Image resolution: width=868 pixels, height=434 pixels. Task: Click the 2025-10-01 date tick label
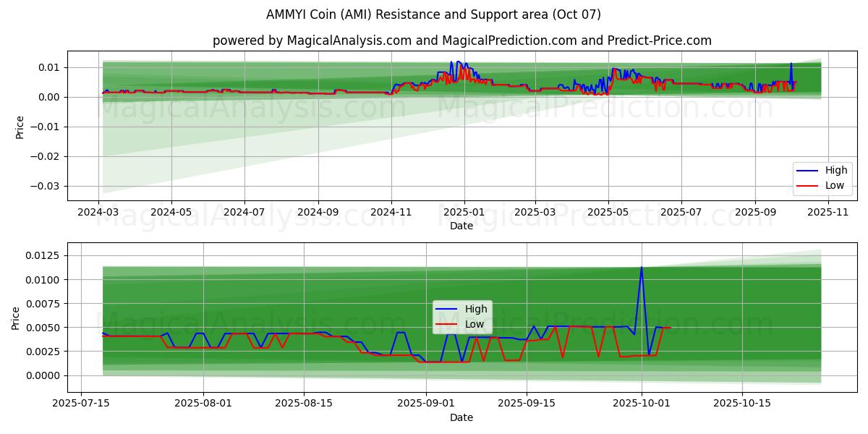[642, 404]
